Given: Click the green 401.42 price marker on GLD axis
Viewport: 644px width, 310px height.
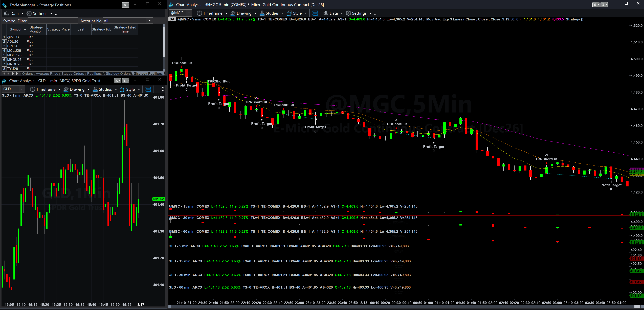Looking at the screenshot, I should [158, 199].
